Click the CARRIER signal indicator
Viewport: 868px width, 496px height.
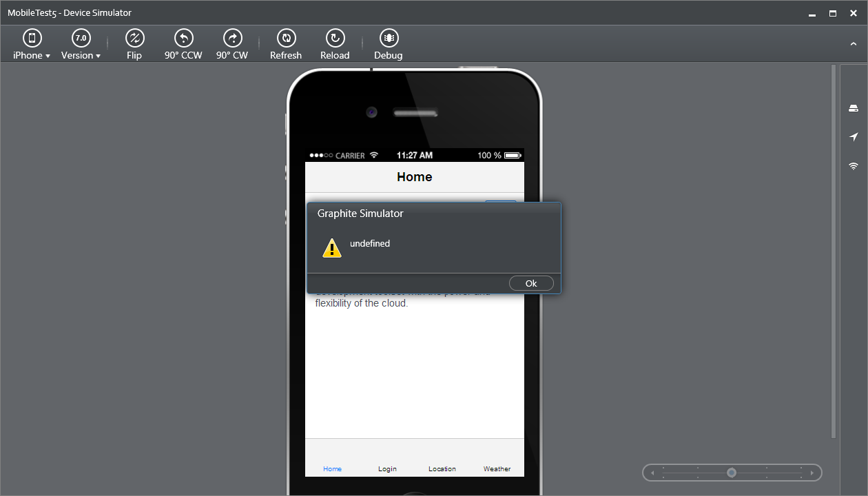[344, 156]
